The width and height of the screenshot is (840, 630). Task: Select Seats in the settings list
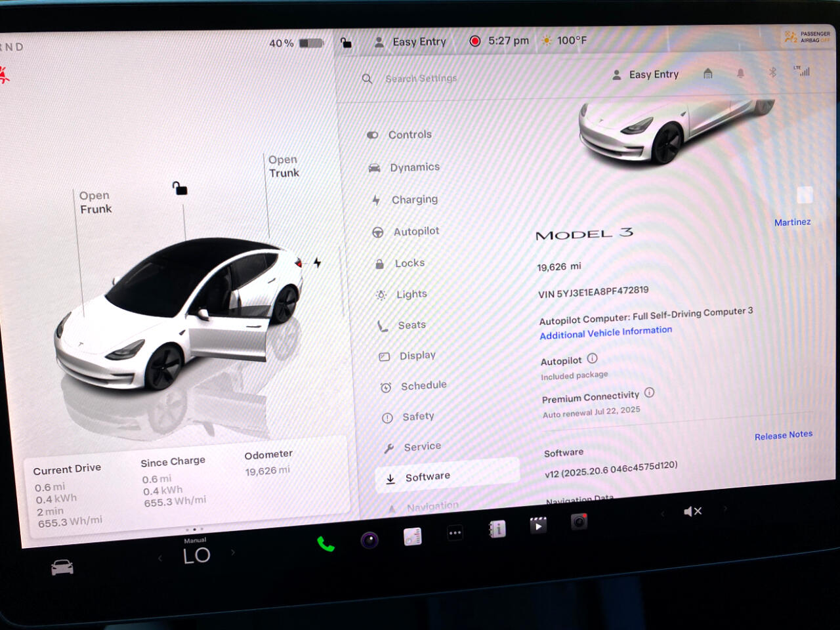[402, 325]
